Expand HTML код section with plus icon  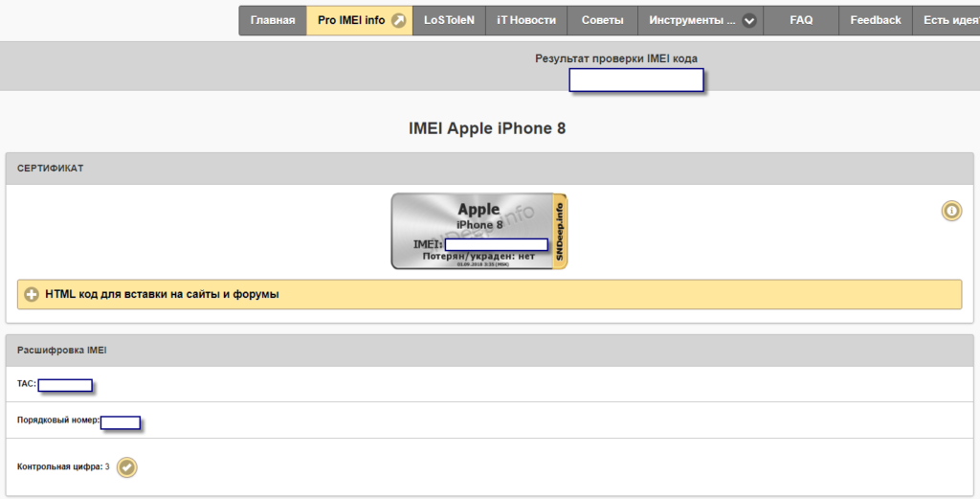32,294
